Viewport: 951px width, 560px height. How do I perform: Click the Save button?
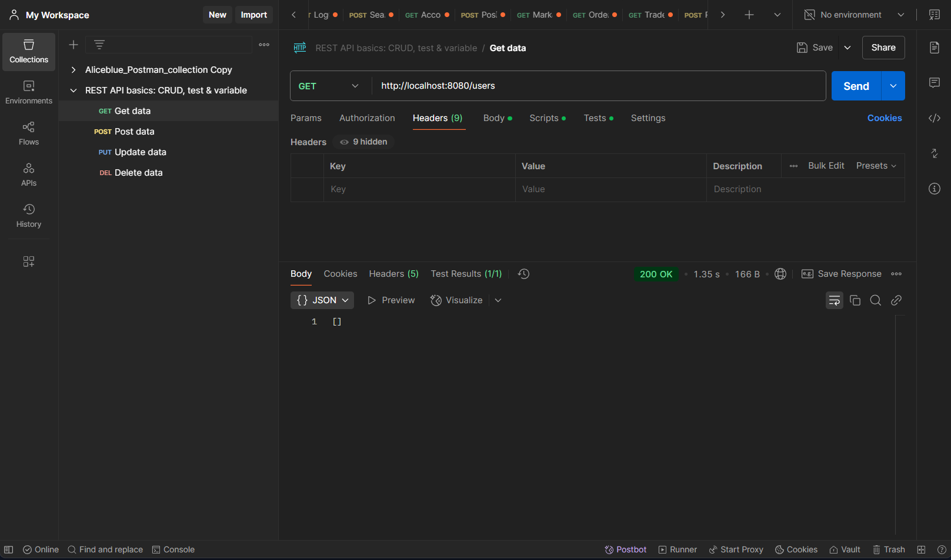point(815,48)
